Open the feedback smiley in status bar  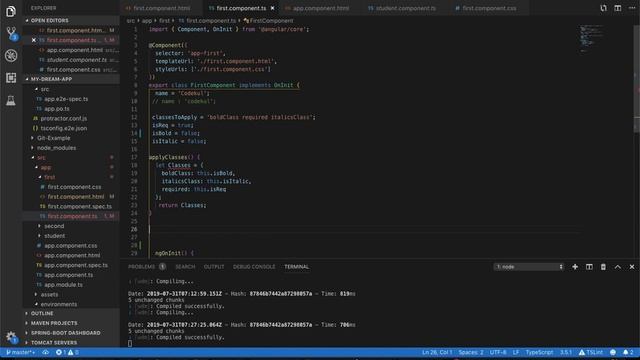[613, 352]
